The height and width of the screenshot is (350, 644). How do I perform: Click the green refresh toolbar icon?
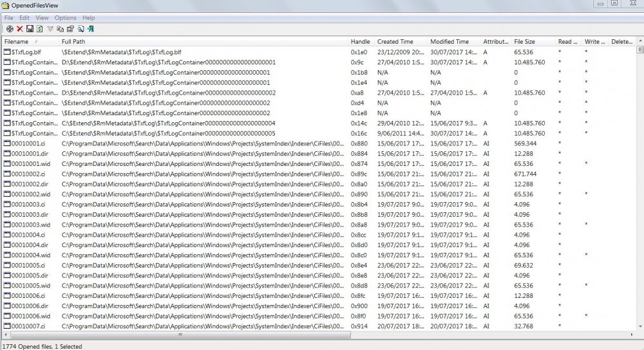click(40, 29)
